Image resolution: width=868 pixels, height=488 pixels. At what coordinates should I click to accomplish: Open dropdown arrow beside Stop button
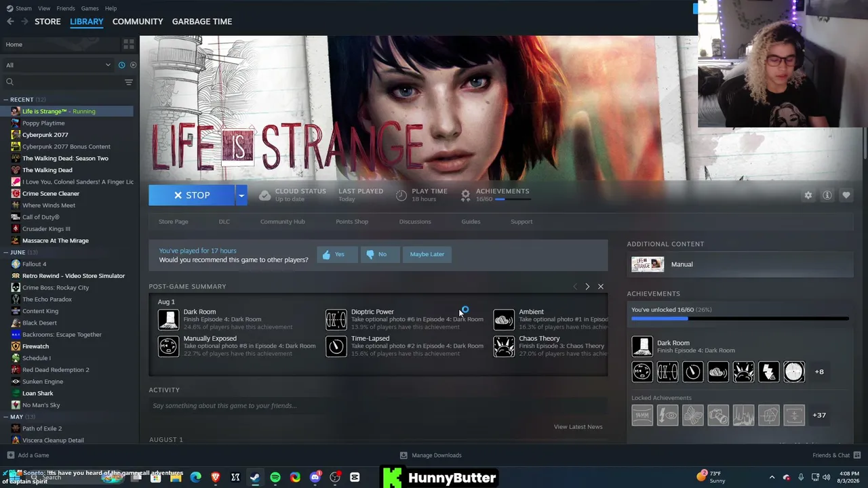tap(241, 195)
